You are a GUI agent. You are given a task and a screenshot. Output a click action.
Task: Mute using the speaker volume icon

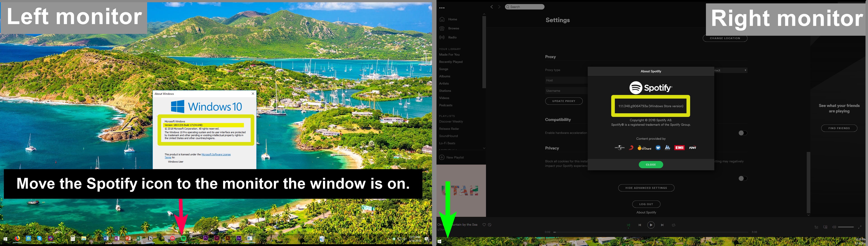click(834, 227)
